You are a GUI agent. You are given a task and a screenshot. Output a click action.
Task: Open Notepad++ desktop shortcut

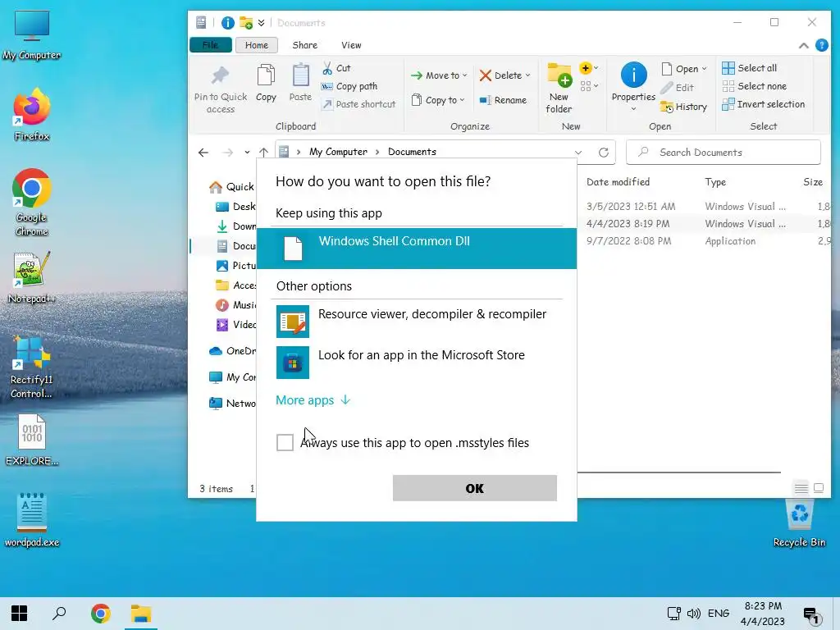coord(32,277)
